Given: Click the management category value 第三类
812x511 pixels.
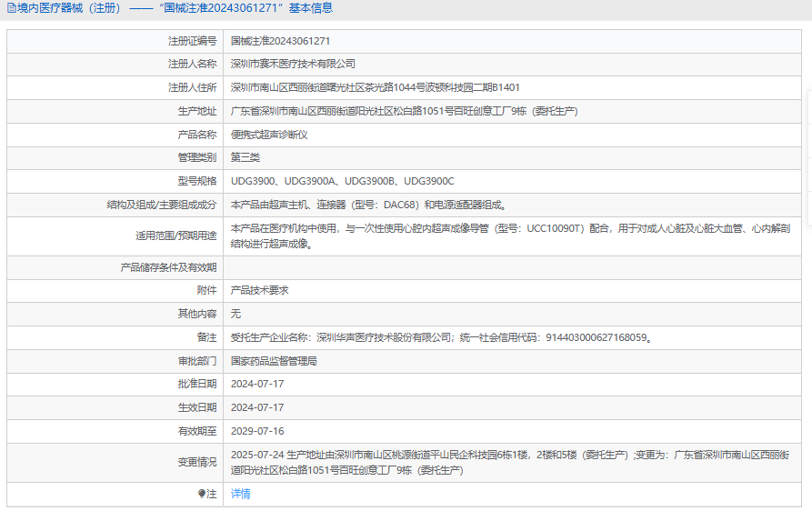Looking at the screenshot, I should coord(245,157).
